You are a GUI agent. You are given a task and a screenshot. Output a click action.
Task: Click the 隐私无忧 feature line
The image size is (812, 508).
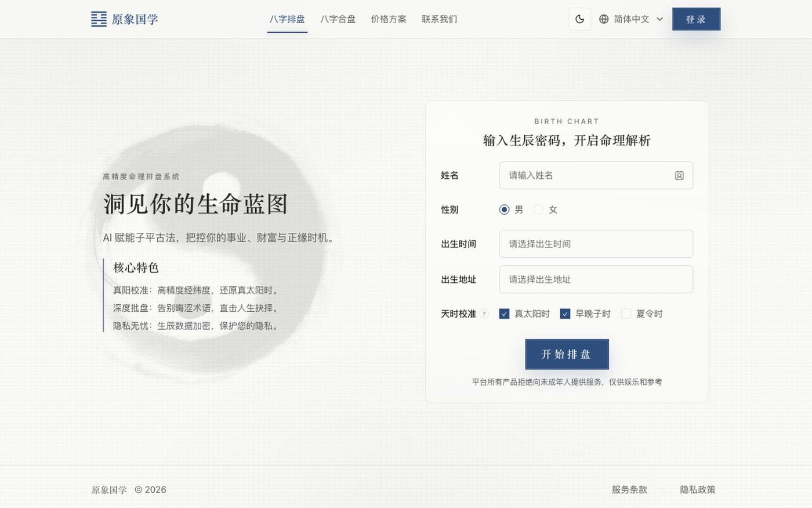197,326
